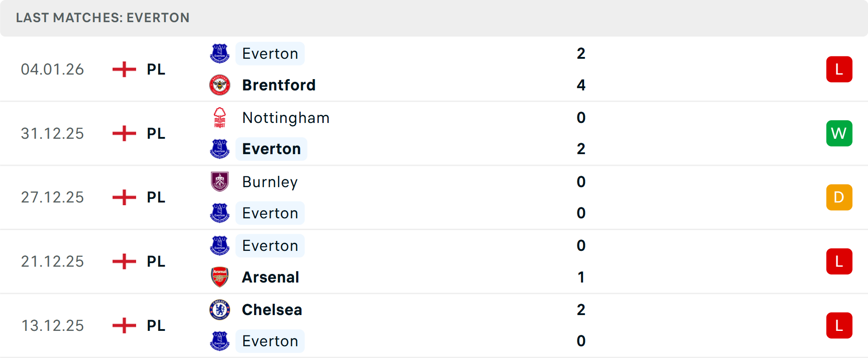Click Everton crest in the Brentford match
The image size is (868, 358).
point(220,53)
